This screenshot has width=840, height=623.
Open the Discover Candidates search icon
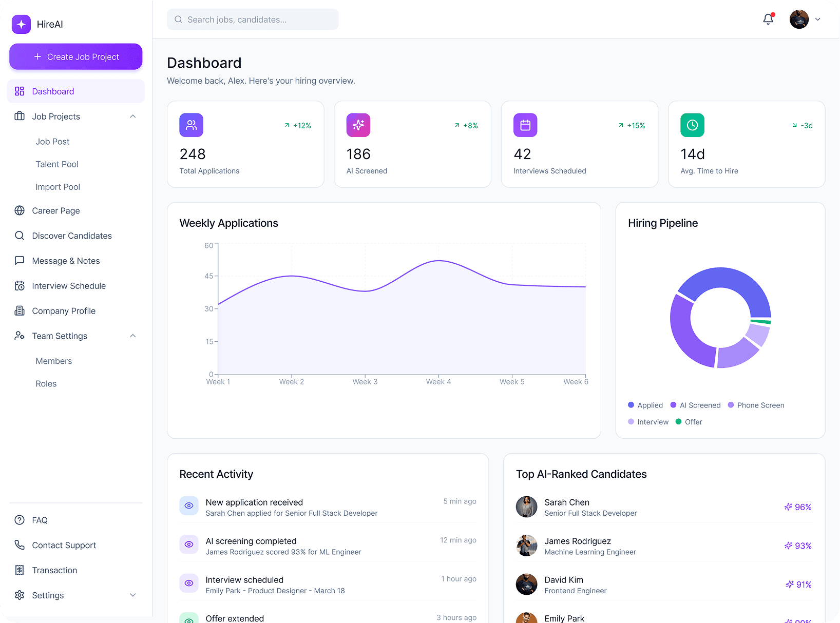[x=20, y=236]
